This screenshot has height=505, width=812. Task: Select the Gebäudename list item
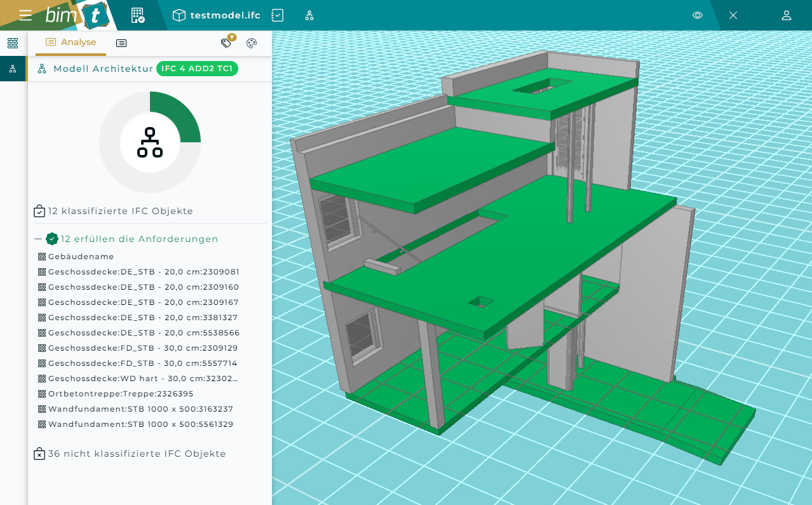[x=81, y=257]
